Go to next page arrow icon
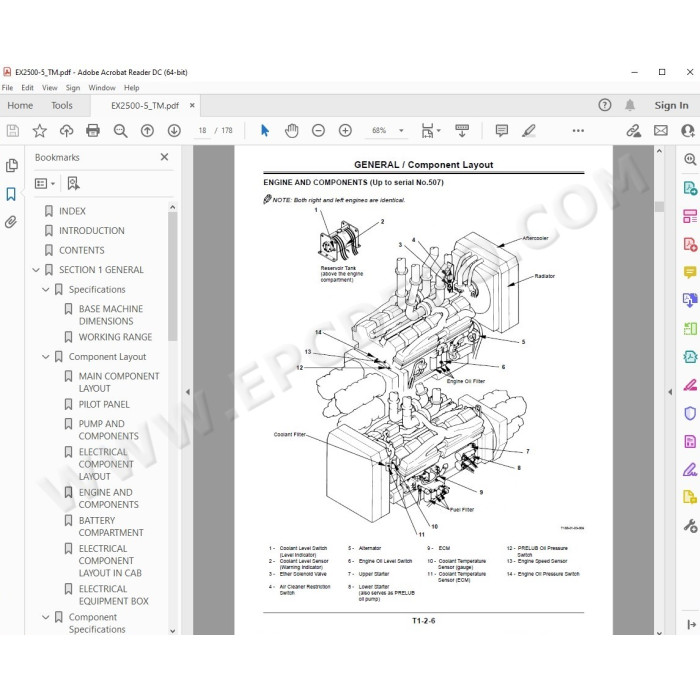 pyautogui.click(x=174, y=131)
